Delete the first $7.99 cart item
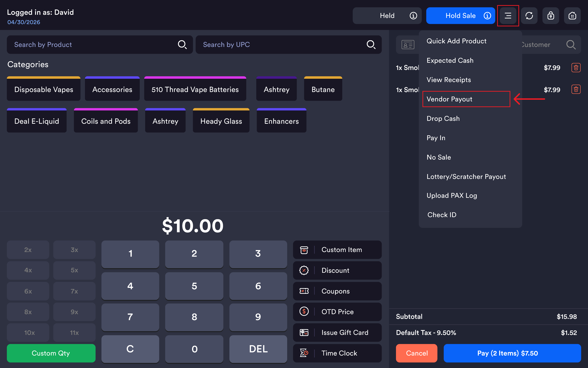Image resolution: width=588 pixels, height=368 pixels. tap(576, 68)
